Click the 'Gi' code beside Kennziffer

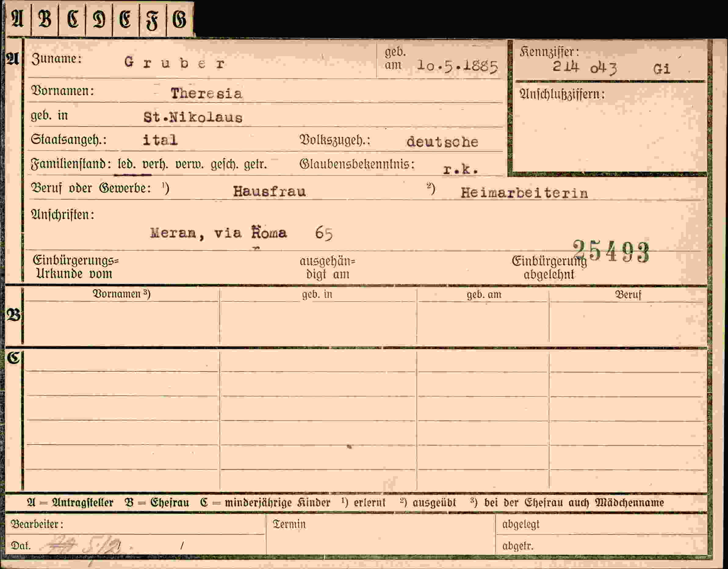tap(661, 69)
